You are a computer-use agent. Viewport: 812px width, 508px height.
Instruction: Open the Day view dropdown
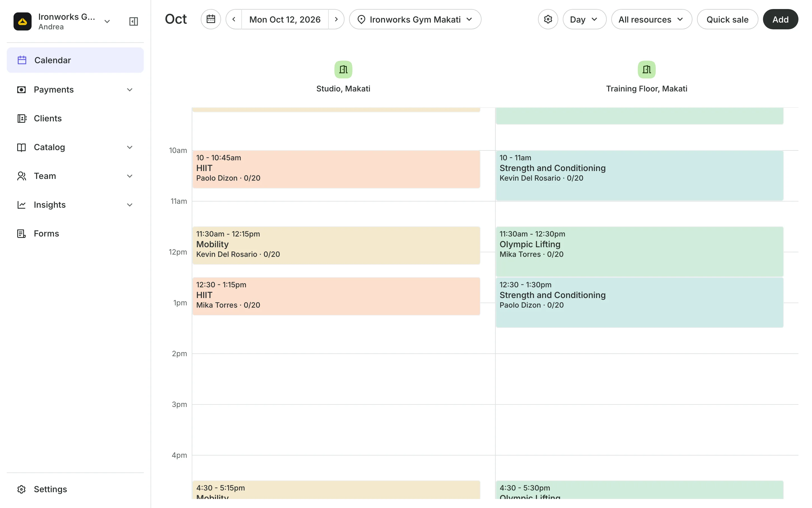coord(584,19)
